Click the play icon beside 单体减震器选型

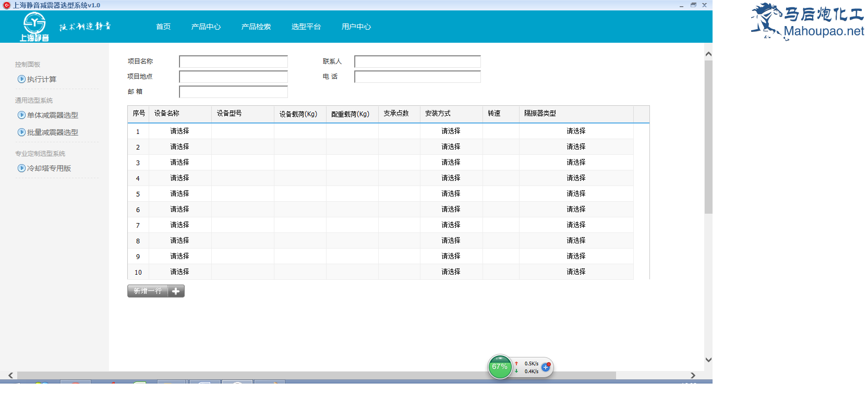21,115
